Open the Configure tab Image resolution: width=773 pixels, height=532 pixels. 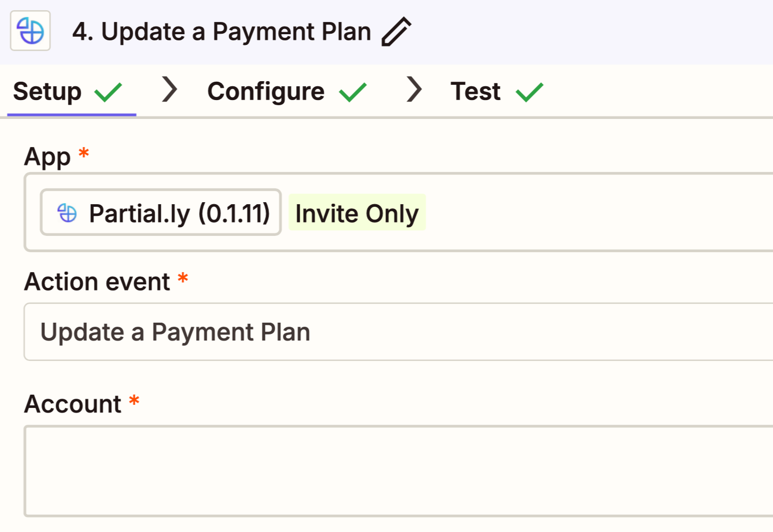[x=265, y=92]
